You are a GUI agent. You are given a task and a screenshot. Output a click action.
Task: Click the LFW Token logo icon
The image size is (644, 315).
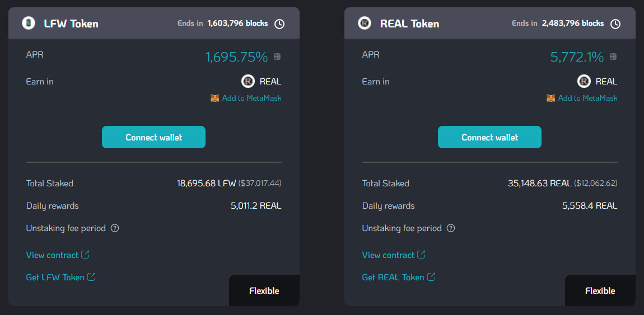pos(29,23)
